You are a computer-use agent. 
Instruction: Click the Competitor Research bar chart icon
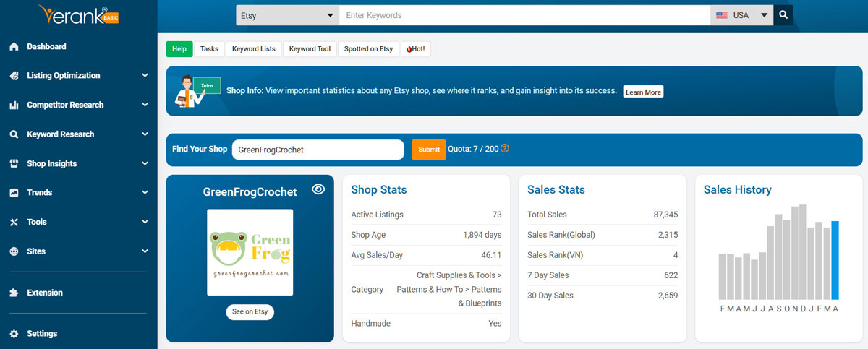(x=14, y=105)
